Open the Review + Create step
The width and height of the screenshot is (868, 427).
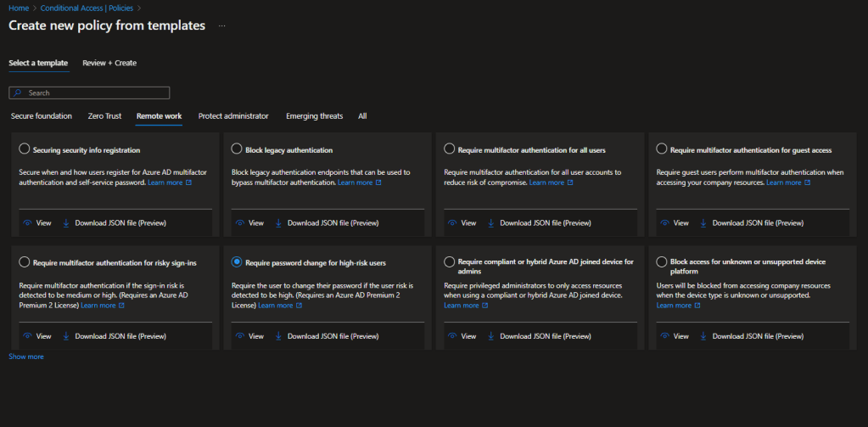[109, 63]
